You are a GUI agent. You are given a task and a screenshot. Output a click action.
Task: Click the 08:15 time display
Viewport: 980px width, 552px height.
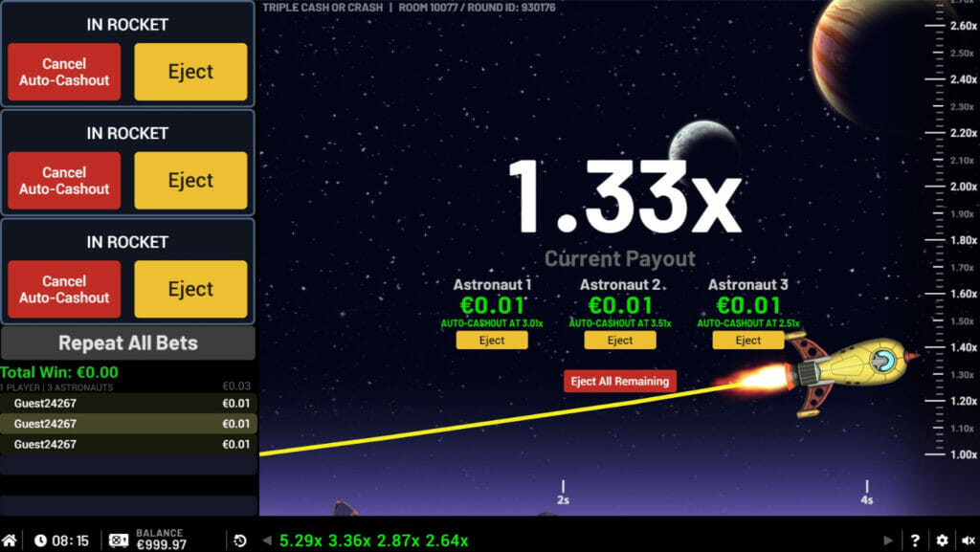click(70, 541)
